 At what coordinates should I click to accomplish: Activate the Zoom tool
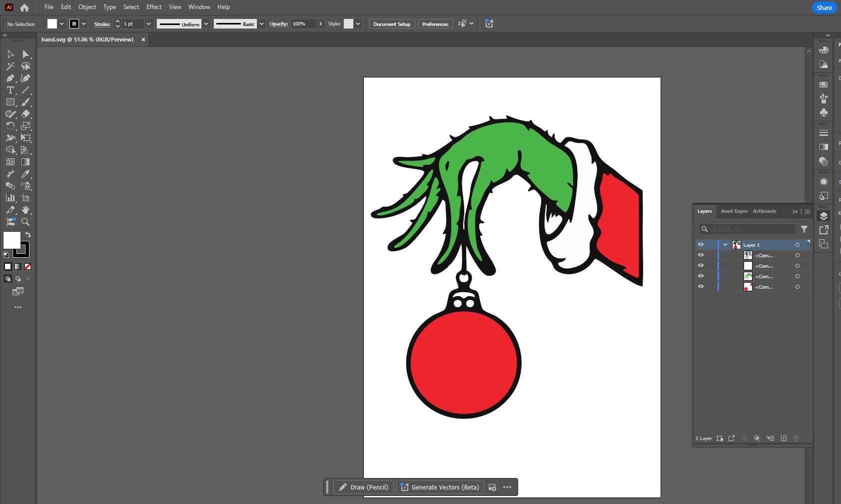pyautogui.click(x=25, y=222)
